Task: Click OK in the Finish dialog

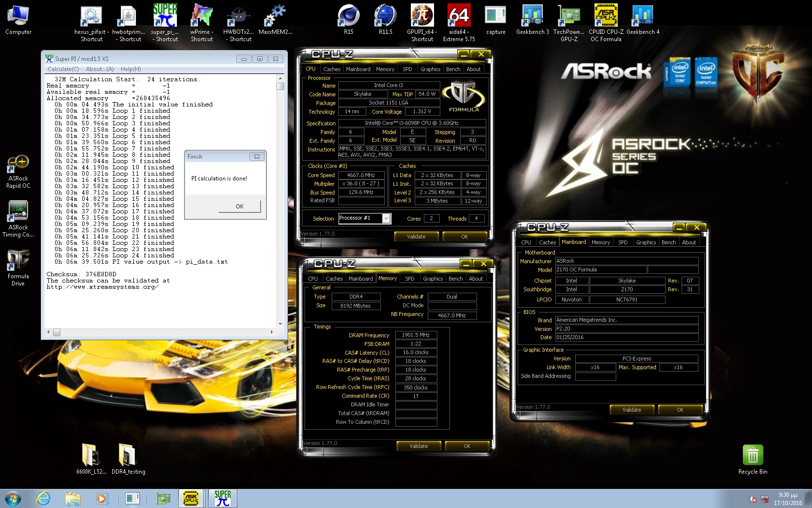Action: pyautogui.click(x=240, y=207)
